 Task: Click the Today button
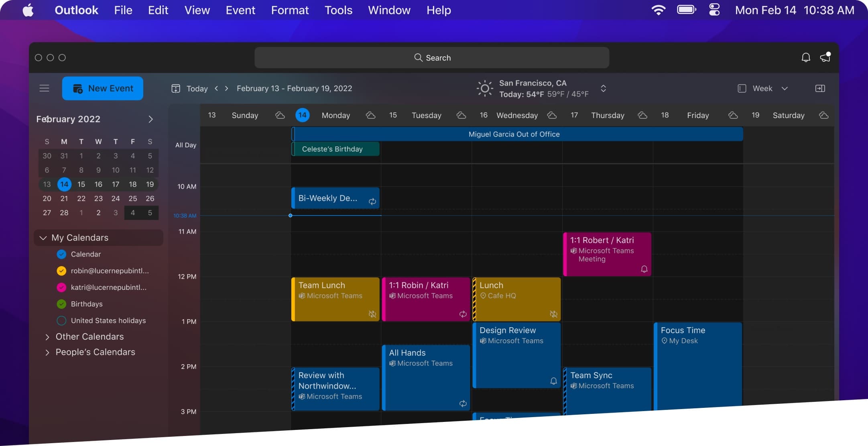pos(197,88)
